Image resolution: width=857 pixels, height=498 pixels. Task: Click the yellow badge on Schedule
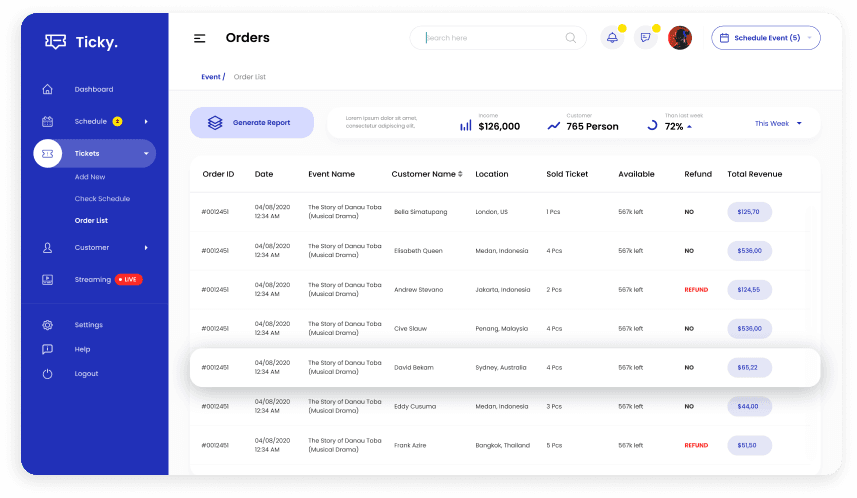(x=117, y=121)
